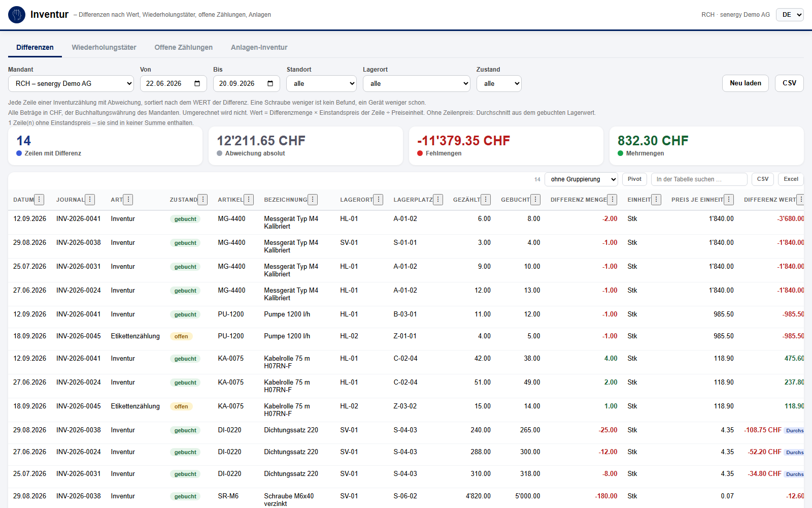Open the GEBUCHT column menu icon
This screenshot has height=508, width=812.
(x=535, y=200)
